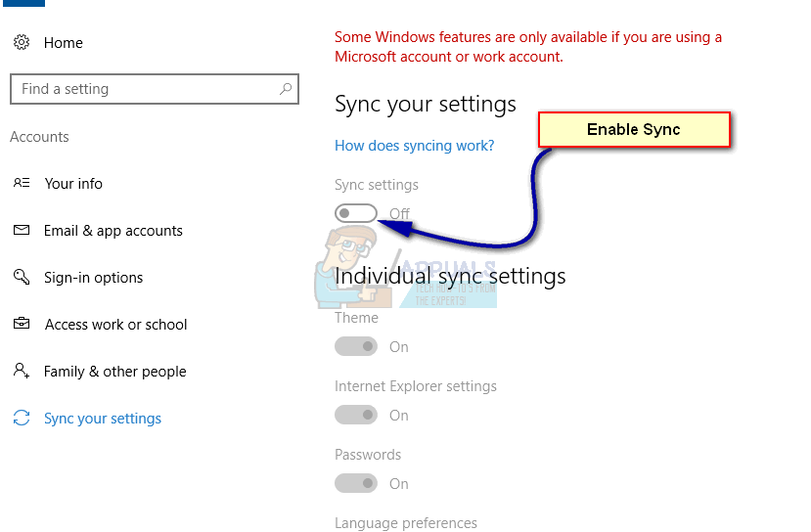Click the Sync your settings arrows icon

tap(22, 418)
